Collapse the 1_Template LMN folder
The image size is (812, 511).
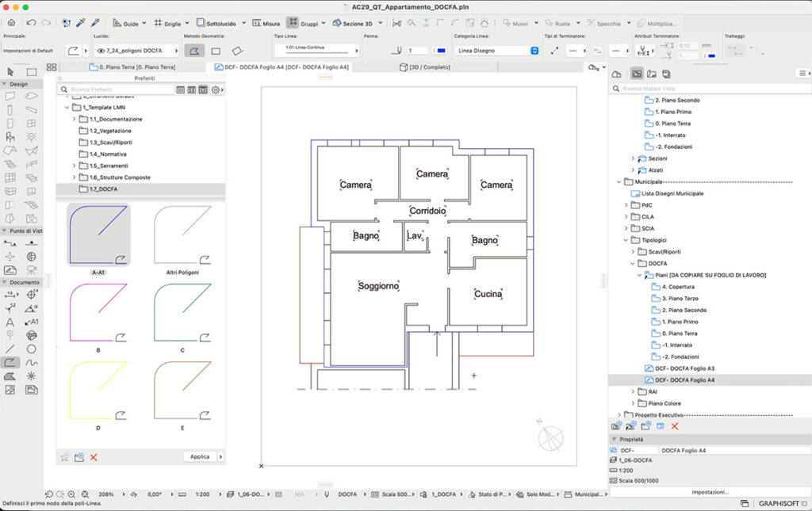click(x=67, y=108)
